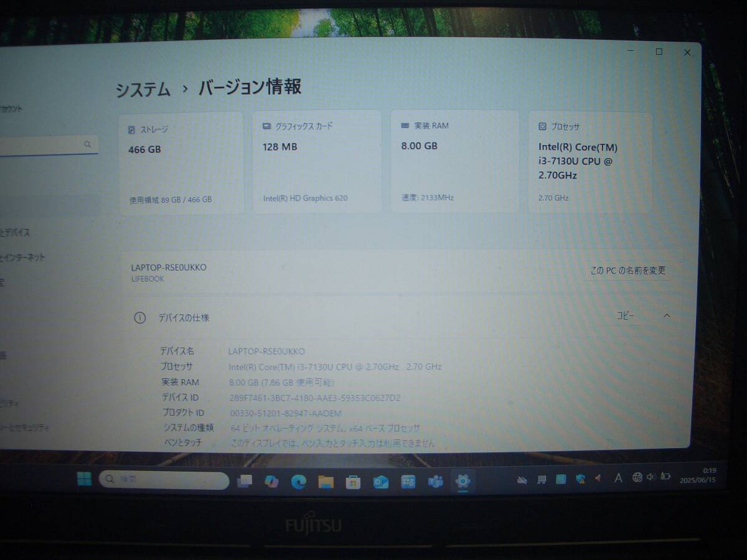Open Outlook mail app

380,482
